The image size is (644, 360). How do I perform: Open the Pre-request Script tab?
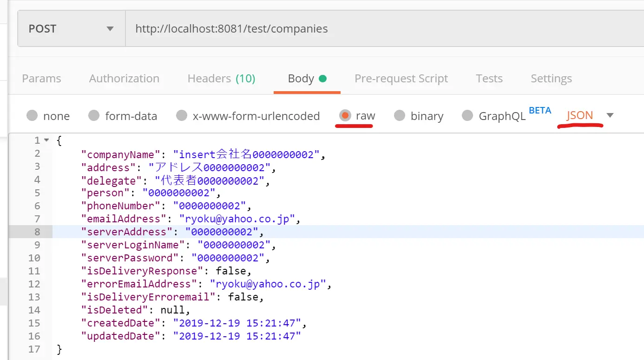(x=401, y=79)
